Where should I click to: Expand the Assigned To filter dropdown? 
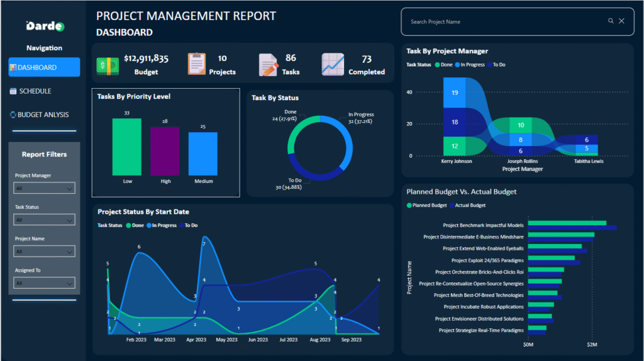[x=44, y=283]
